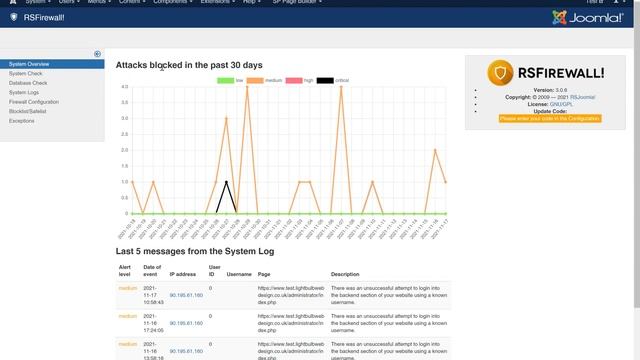
Task: Expand the SP Page Builder top menu
Action: (297, 2)
